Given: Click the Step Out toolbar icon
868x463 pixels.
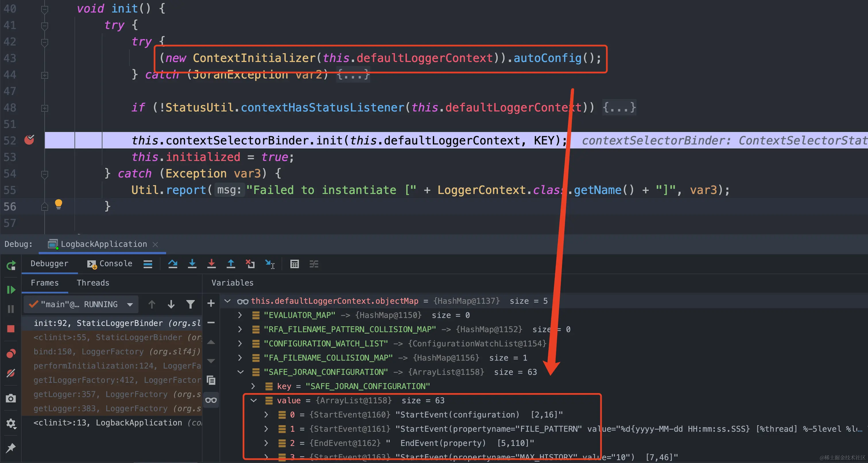Looking at the screenshot, I should 231,264.
